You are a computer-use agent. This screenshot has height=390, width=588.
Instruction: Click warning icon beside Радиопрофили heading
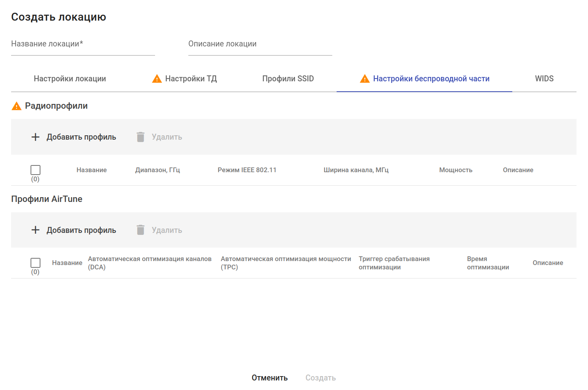[16, 106]
